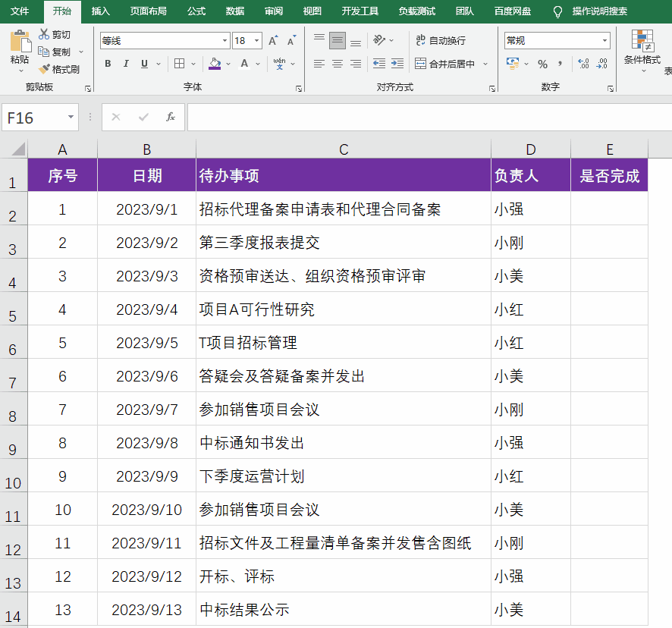Open the number format dropdown (常规)
This screenshot has height=628, width=672.
click(604, 41)
